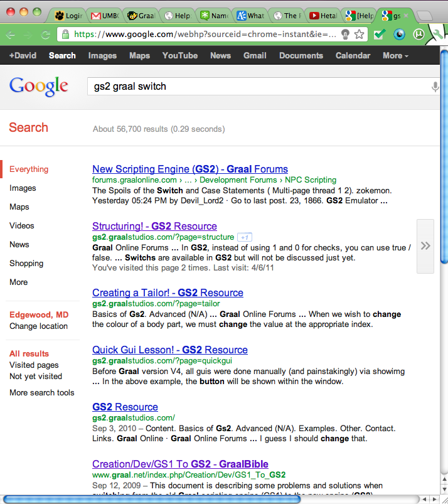The image size is (448, 504).
Task: Switch to the Namecheap-style Nam tab
Action: pos(214,16)
